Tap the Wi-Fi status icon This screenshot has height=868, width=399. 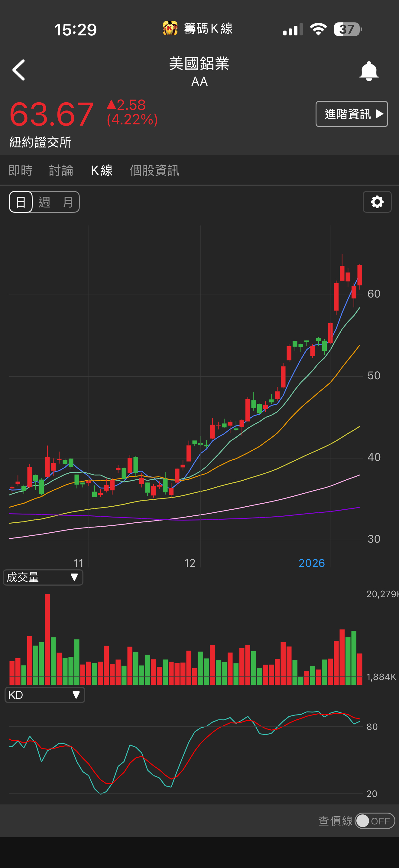[x=318, y=29]
